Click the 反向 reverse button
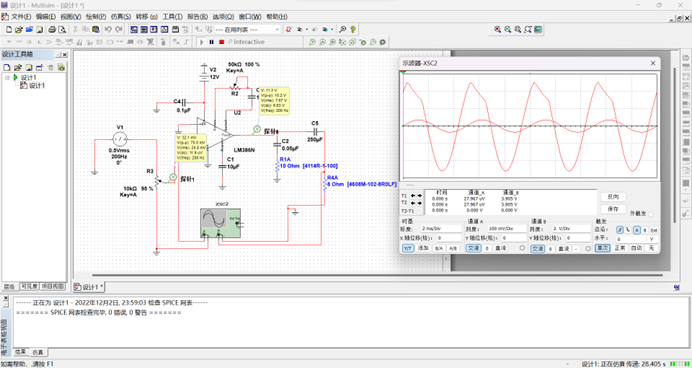 (x=613, y=197)
